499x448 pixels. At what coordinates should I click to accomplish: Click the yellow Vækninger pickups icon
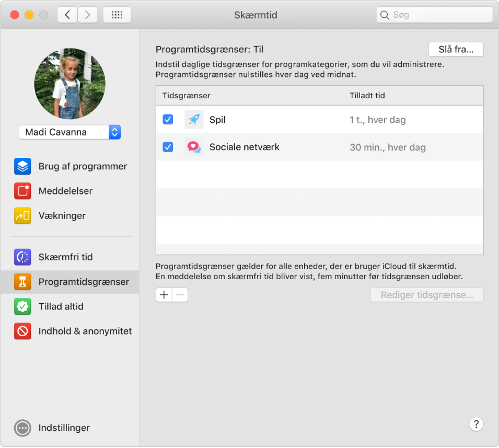(22, 216)
